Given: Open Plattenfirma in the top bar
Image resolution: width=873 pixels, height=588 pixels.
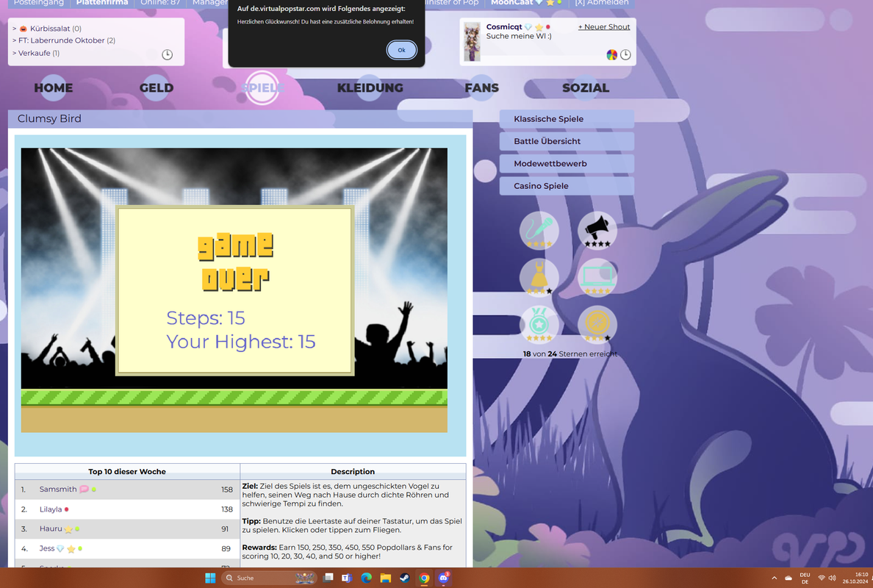Looking at the screenshot, I should (x=102, y=3).
